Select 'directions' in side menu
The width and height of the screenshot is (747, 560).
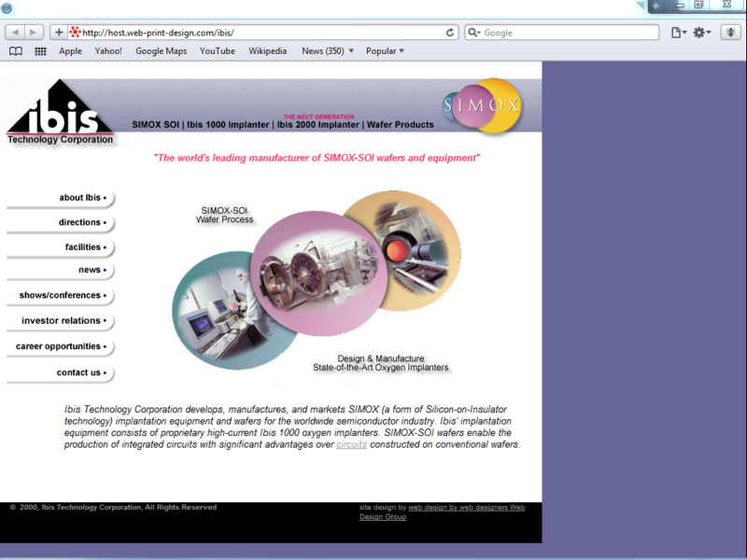tap(79, 222)
